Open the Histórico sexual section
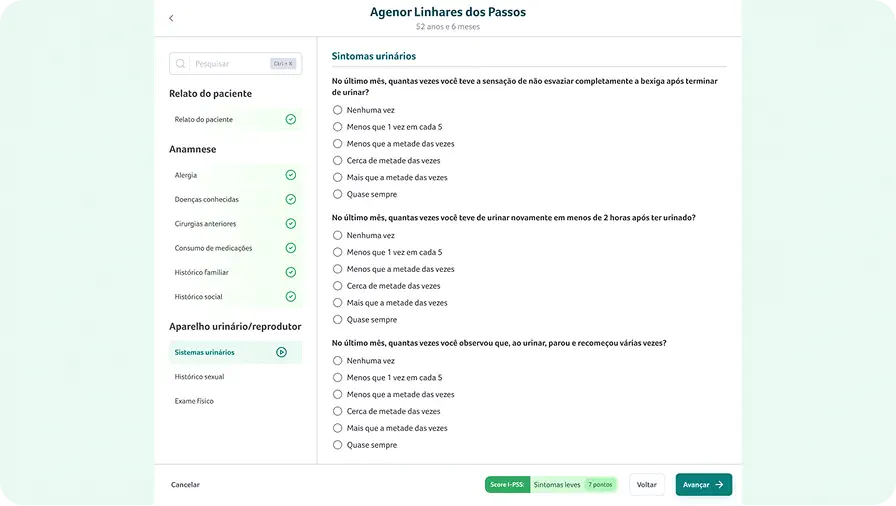Screen dimensions: 896x506 (199, 377)
